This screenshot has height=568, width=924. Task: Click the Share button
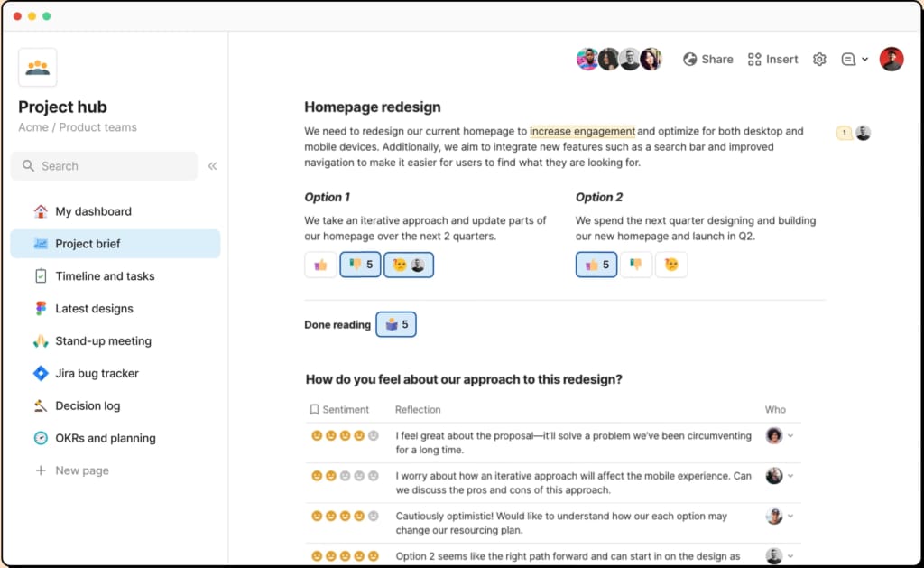[707, 60]
